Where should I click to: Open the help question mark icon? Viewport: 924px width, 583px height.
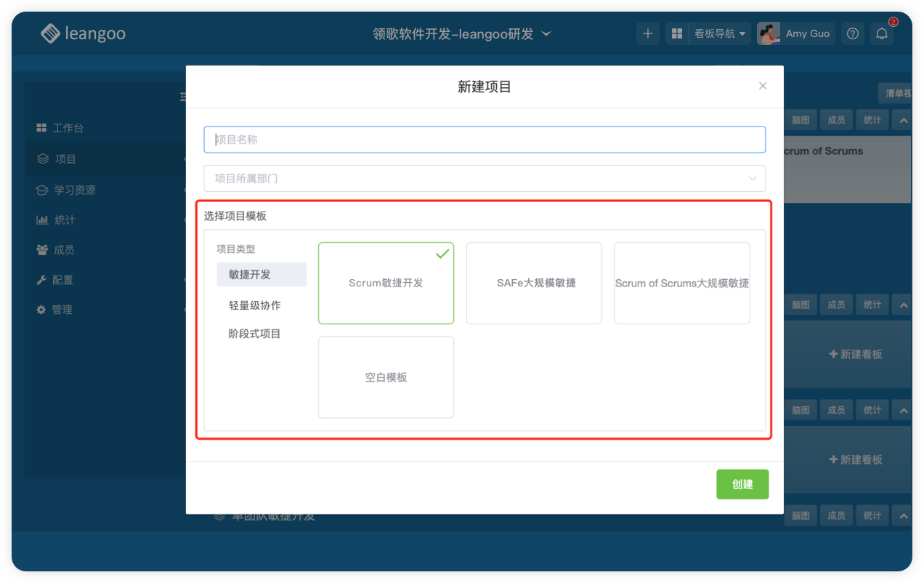click(853, 33)
